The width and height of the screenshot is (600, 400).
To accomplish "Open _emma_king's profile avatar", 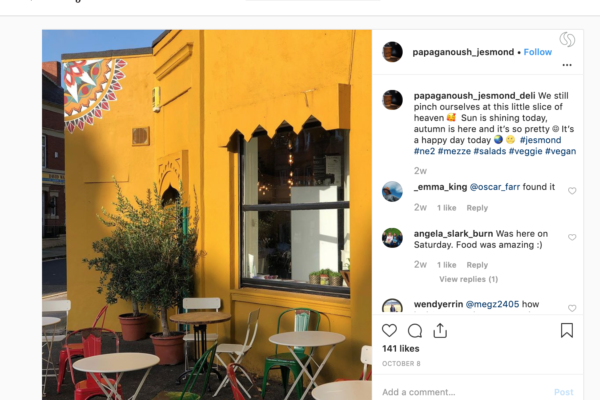I will 392,191.
